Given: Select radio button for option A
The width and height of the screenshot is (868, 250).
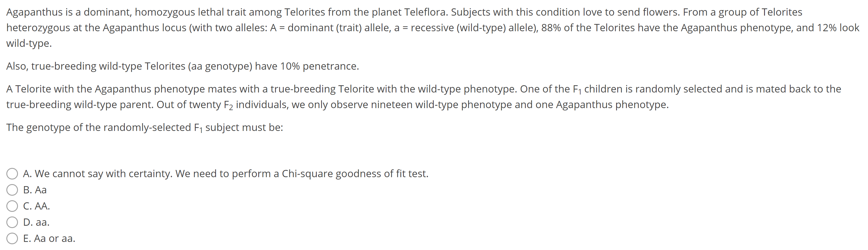Looking at the screenshot, I should [12, 174].
